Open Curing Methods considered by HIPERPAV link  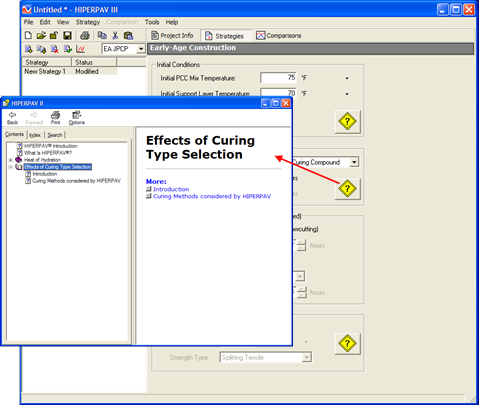(x=212, y=196)
